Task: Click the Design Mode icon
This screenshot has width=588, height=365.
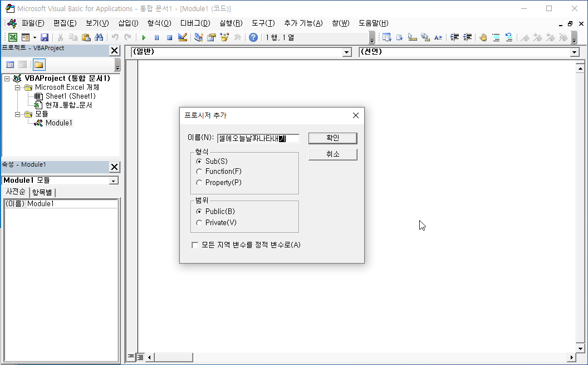Action: pyautogui.click(x=182, y=37)
